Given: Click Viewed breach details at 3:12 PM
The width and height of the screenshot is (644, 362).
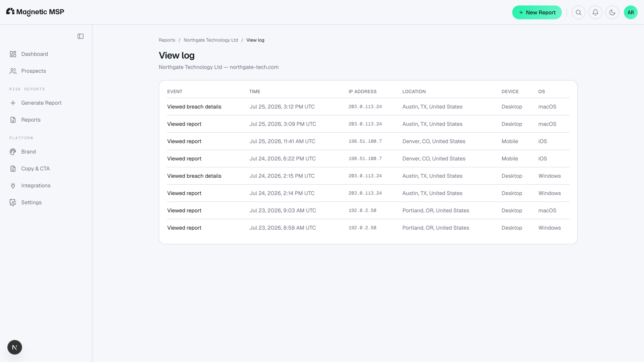Looking at the screenshot, I should [194, 107].
